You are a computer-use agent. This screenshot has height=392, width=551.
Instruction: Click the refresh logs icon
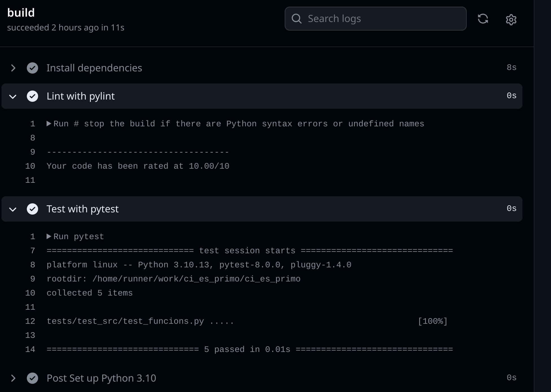pos(483,19)
